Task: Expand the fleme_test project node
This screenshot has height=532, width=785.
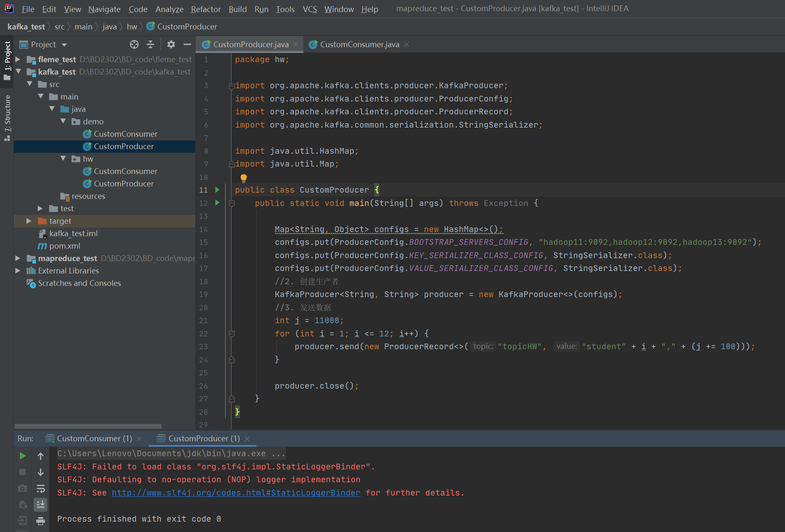Action: pos(18,59)
